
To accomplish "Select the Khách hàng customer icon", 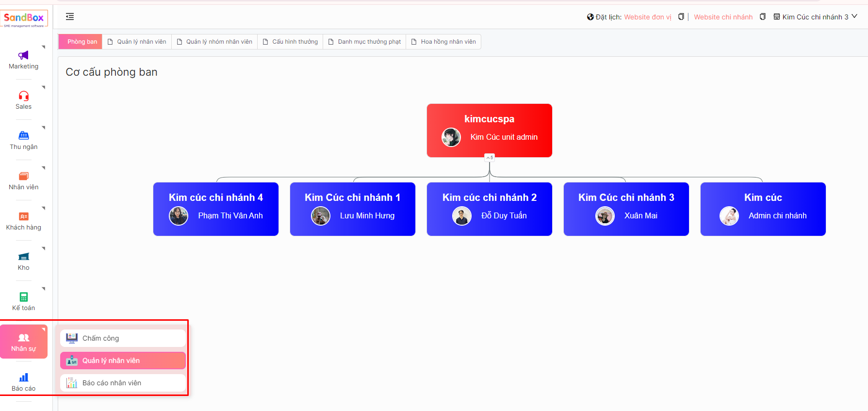I will [23, 216].
